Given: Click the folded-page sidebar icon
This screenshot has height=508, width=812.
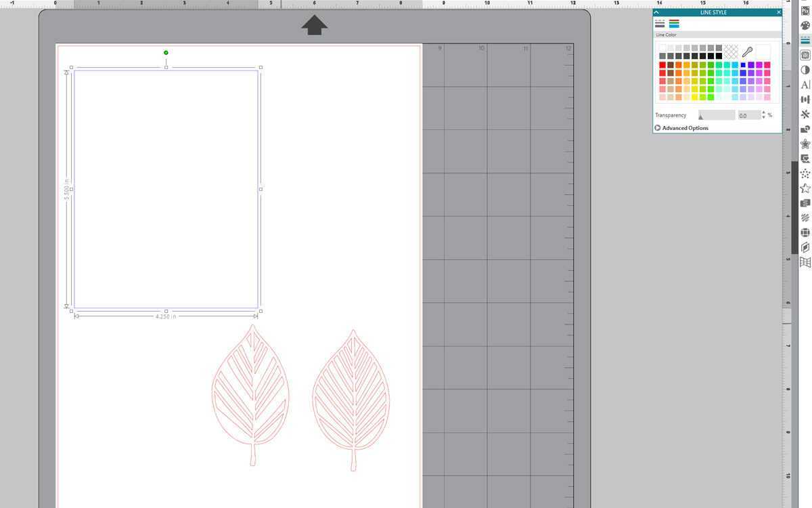Looking at the screenshot, I should [805, 247].
